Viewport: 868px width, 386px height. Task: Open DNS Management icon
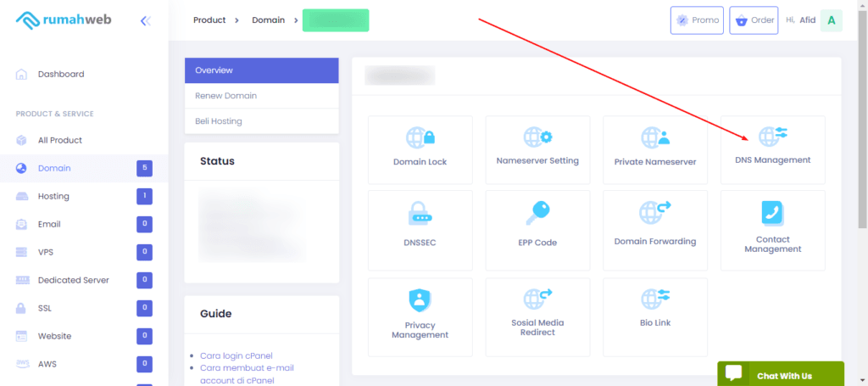click(x=772, y=136)
